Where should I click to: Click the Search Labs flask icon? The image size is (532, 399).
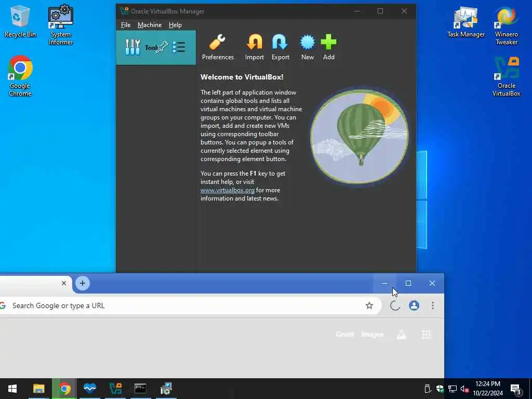[402, 335]
